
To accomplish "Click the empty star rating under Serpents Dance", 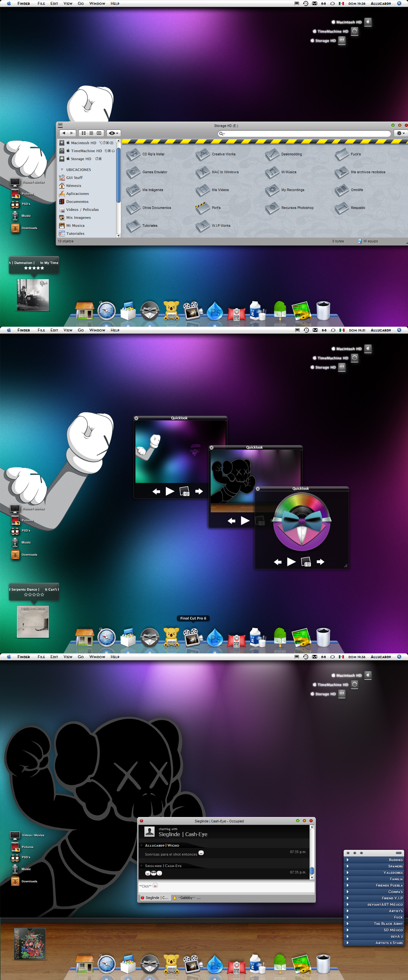I will coord(34,595).
